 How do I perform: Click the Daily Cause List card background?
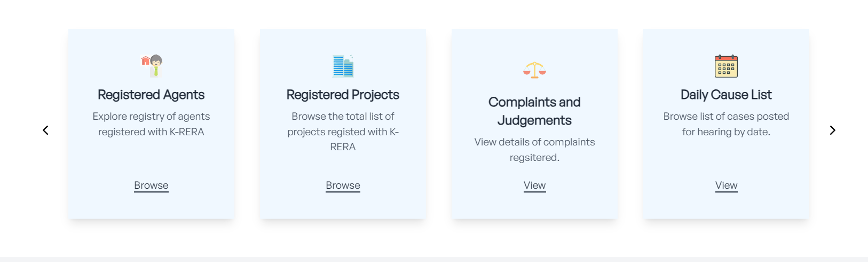click(726, 160)
